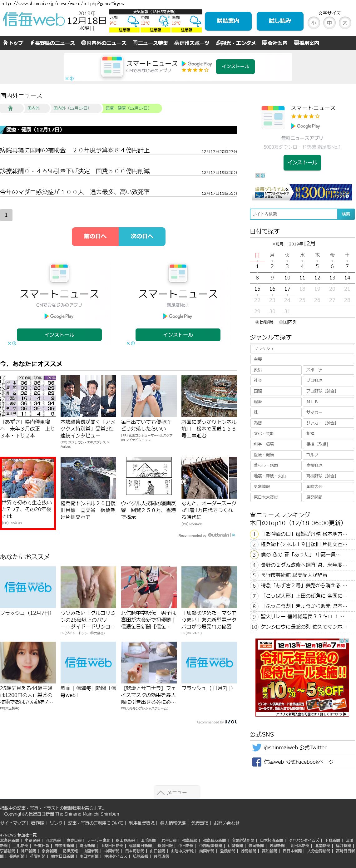The width and height of the screenshot is (356, 868).
Task: Click the home icon in the breadcrumb
Action: 10,108
